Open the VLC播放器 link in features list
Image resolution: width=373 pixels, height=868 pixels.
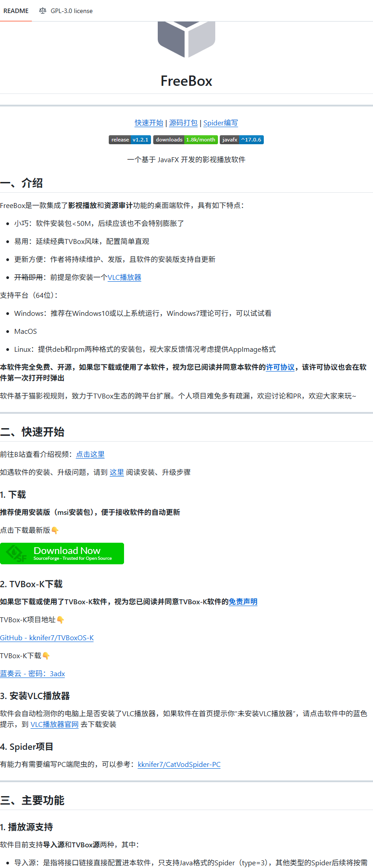click(124, 277)
